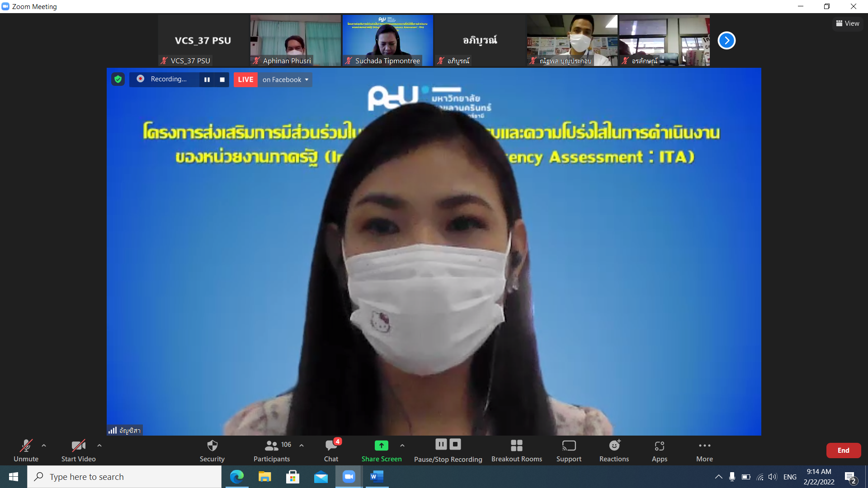Click speaker name label อัญชิสา
The width and height of the screenshot is (868, 488).
[130, 431]
